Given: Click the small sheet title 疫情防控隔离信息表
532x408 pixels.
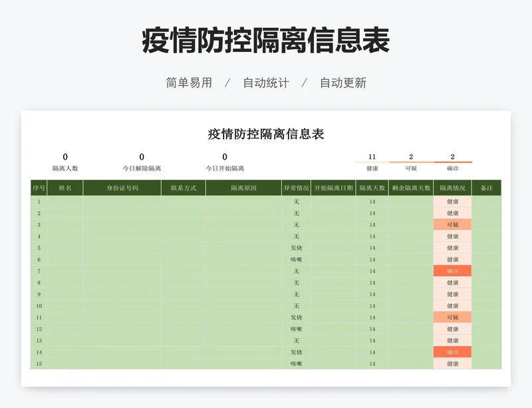Looking at the screenshot, I should click(x=266, y=134).
